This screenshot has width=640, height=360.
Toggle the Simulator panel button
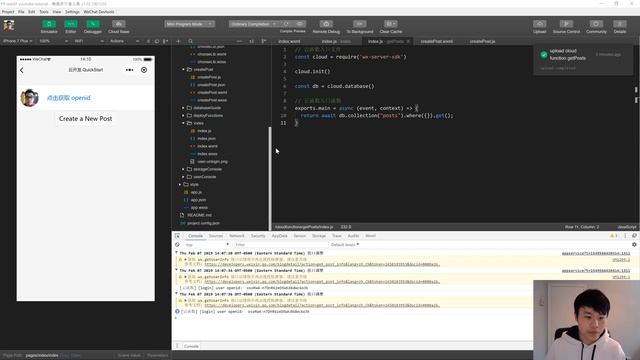click(x=49, y=24)
